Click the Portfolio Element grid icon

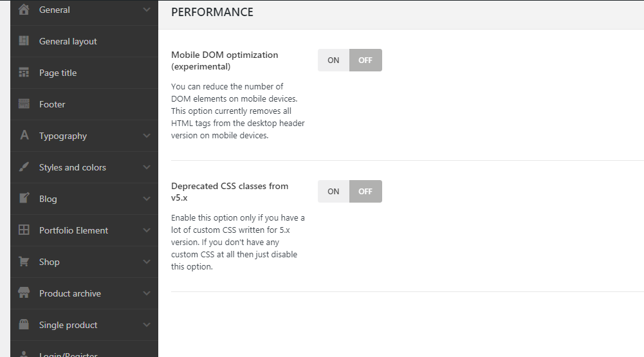(24, 230)
